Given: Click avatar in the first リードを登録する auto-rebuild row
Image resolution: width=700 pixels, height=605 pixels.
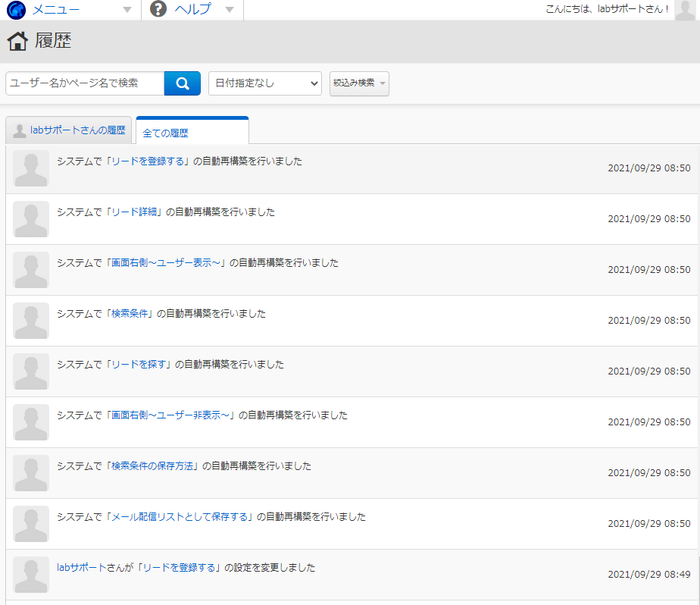Looking at the screenshot, I should point(31,168).
